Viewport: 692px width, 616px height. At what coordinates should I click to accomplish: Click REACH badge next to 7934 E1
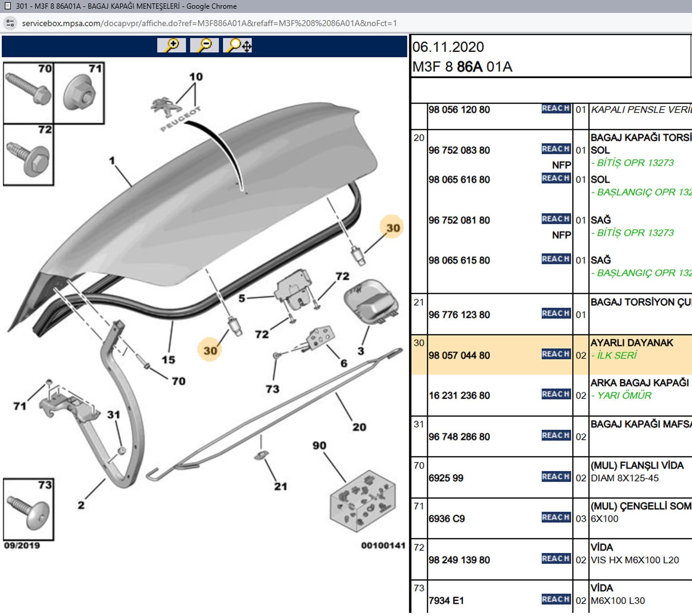[x=556, y=600]
